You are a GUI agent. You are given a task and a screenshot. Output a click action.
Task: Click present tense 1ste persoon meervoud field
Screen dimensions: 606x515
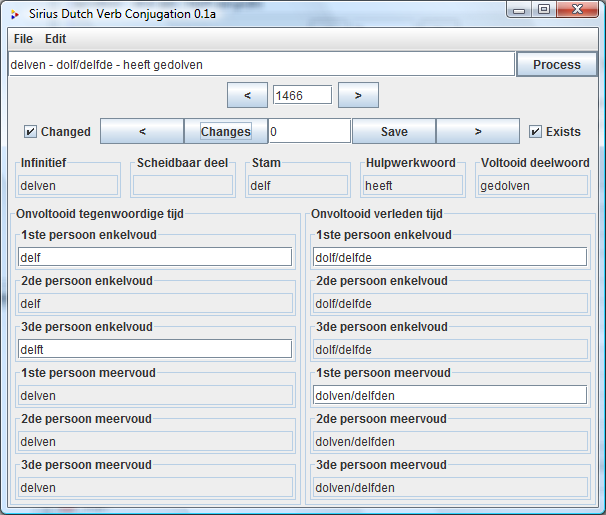pos(155,395)
